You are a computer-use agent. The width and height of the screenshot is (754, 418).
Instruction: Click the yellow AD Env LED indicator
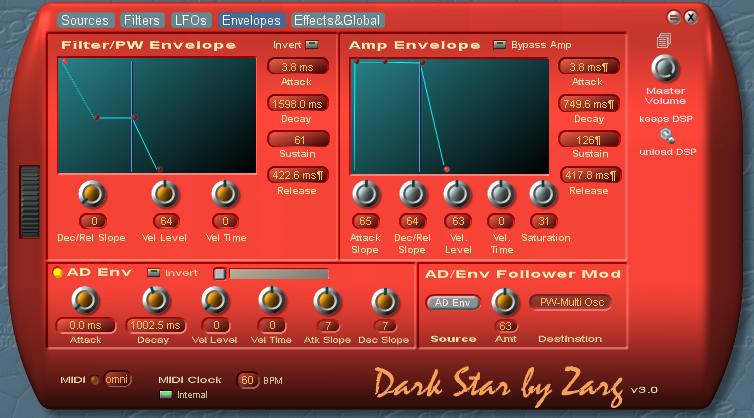tap(57, 273)
